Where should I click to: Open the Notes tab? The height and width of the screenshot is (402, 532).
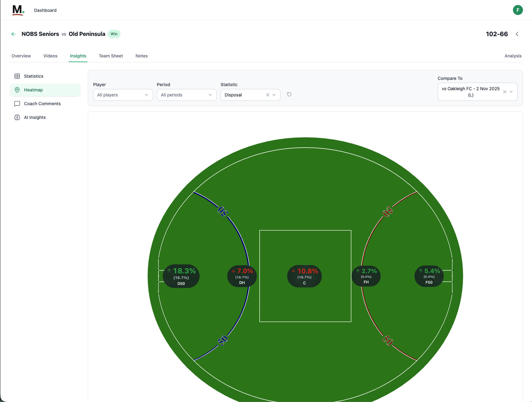click(x=141, y=56)
